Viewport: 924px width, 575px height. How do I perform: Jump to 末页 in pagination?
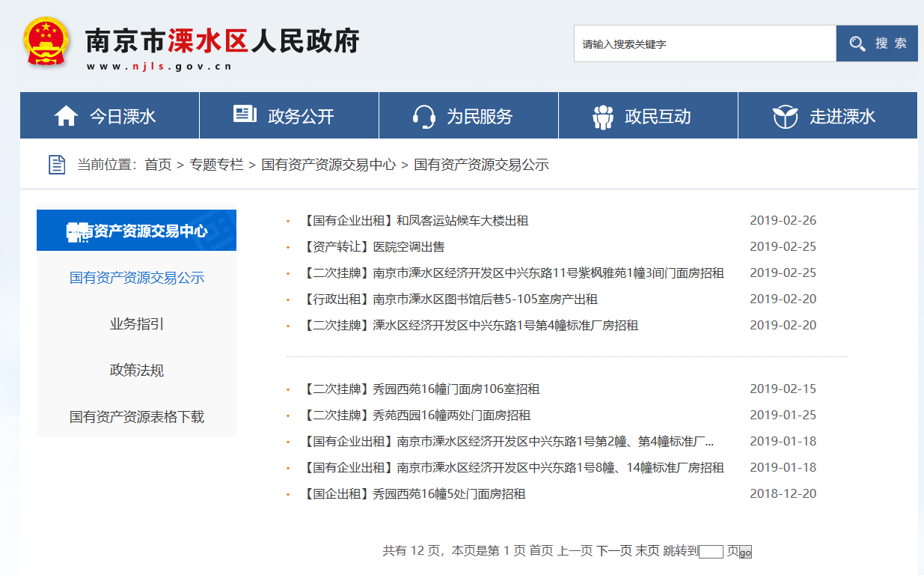[647, 551]
